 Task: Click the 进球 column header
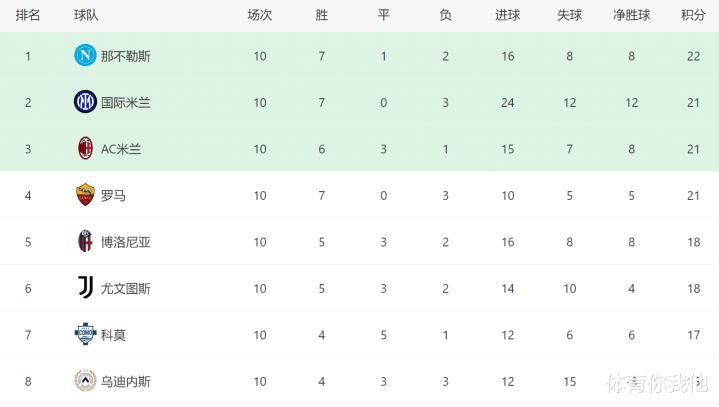click(507, 15)
